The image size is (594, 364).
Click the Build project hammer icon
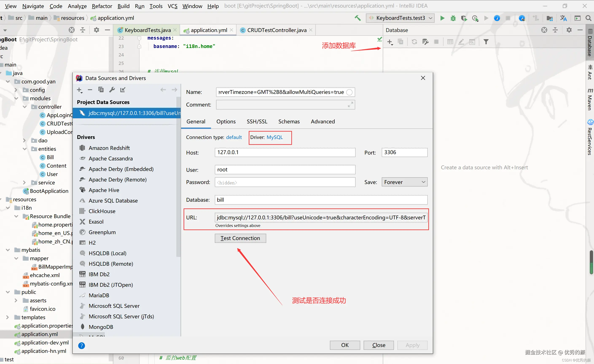pos(357,18)
